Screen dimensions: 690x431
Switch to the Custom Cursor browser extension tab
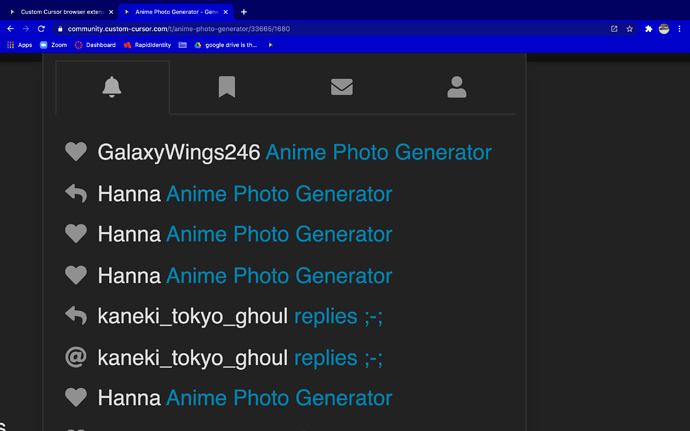[60, 11]
